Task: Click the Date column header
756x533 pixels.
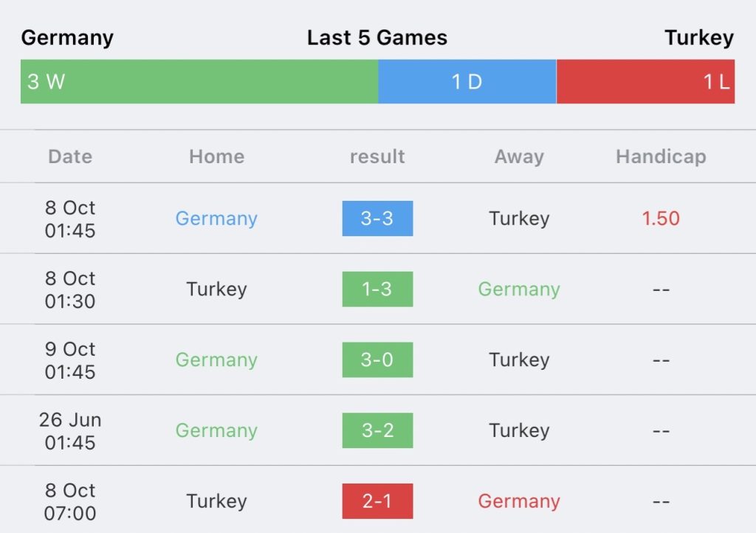Action: 70,157
